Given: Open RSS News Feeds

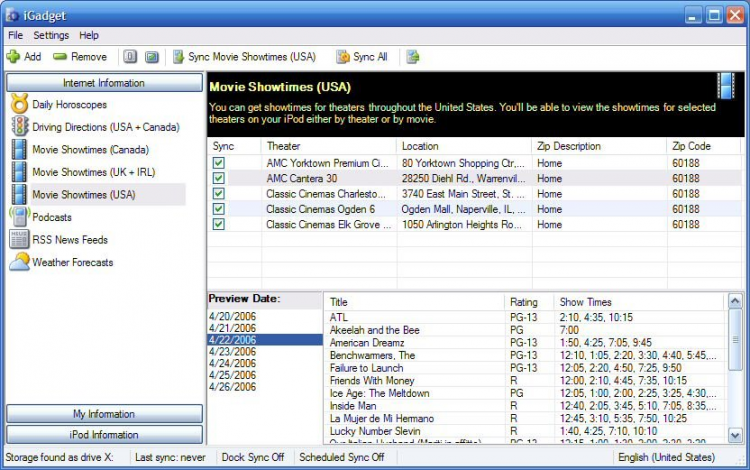Looking at the screenshot, I should tap(69, 240).
